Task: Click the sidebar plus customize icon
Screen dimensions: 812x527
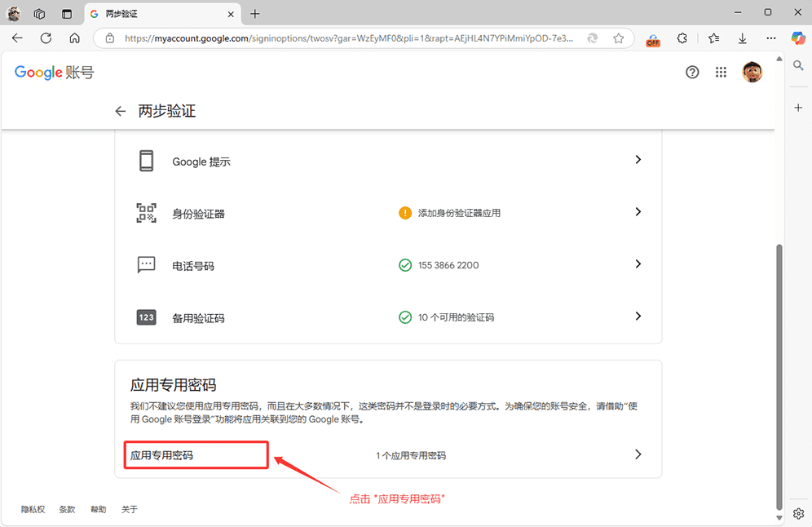Action: tap(798, 107)
